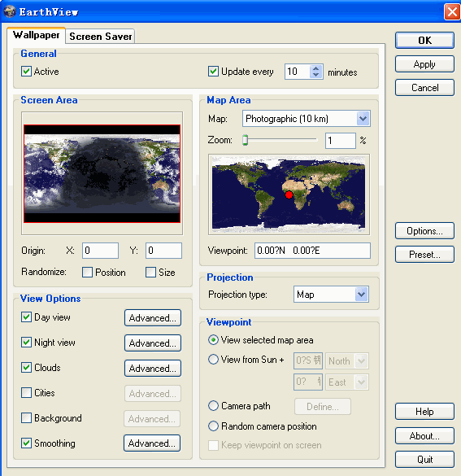
Task: Click the OK button
Action: coord(424,41)
